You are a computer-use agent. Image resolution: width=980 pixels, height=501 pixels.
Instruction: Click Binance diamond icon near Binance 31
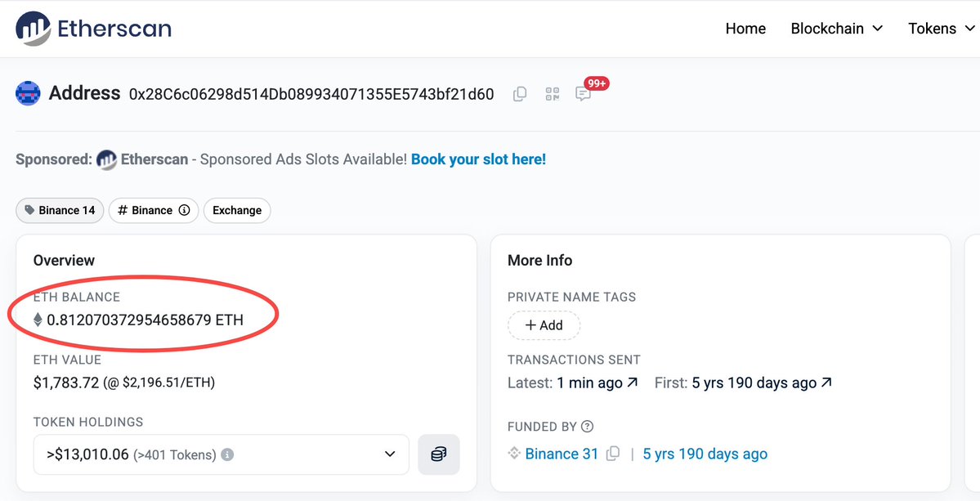pyautogui.click(x=514, y=454)
